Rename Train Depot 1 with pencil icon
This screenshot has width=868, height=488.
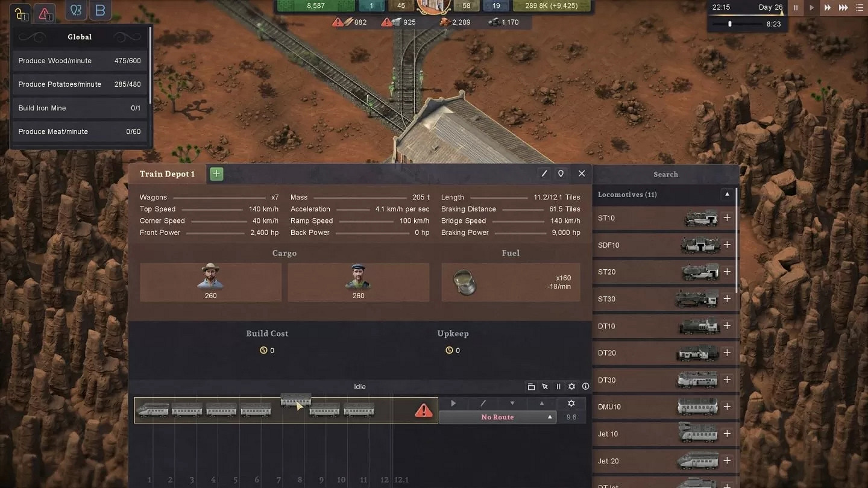(x=544, y=174)
